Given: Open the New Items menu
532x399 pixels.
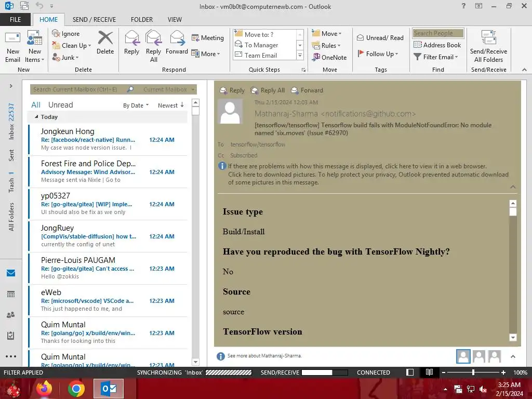Looking at the screenshot, I should tap(35, 47).
